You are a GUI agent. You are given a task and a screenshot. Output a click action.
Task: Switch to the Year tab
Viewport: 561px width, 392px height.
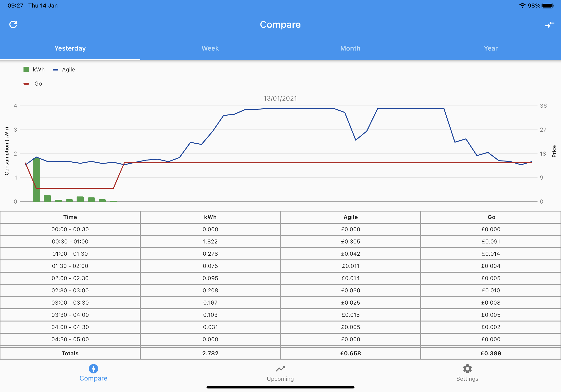491,48
